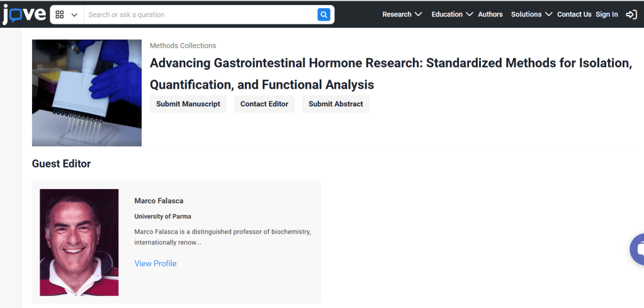Go to the Authors page
Viewport: 644px width, 308px height.
click(x=490, y=14)
